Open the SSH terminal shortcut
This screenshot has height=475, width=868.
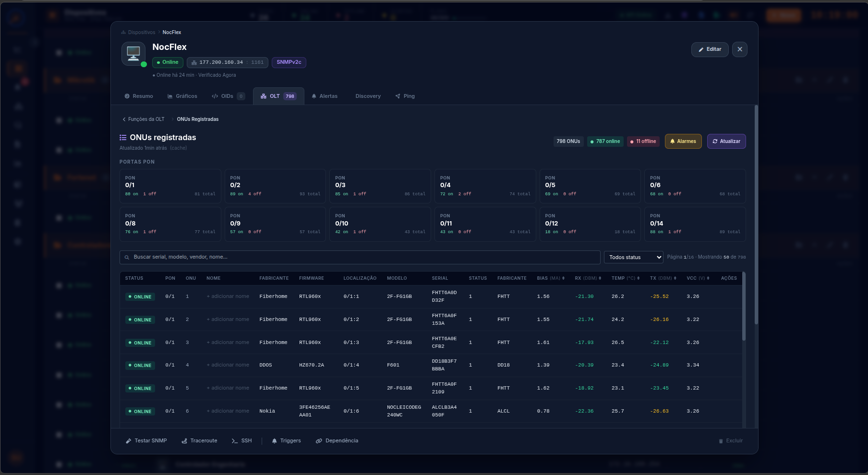click(241, 440)
